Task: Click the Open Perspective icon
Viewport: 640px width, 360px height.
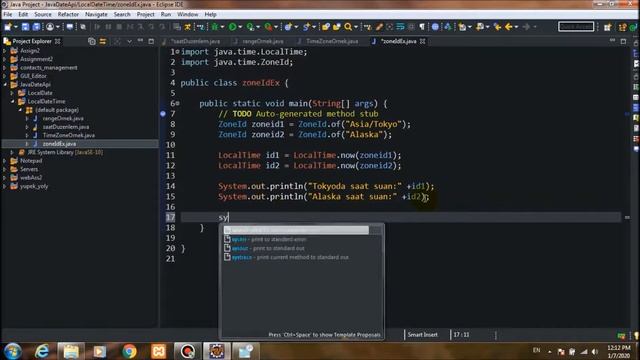Action: [607, 27]
